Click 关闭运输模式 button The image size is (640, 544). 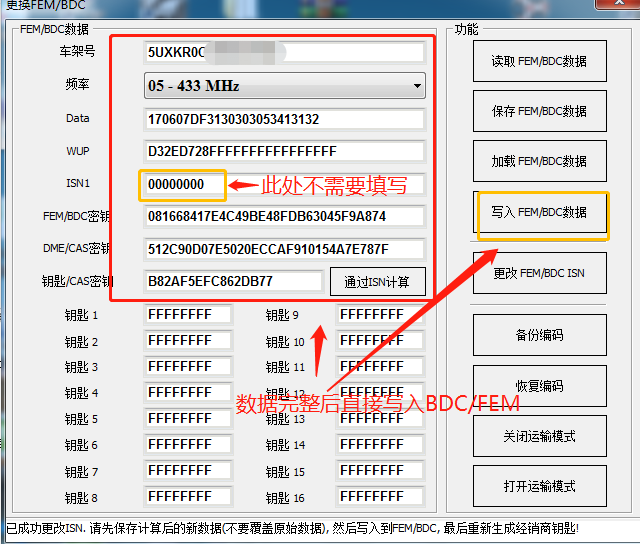coord(540,436)
